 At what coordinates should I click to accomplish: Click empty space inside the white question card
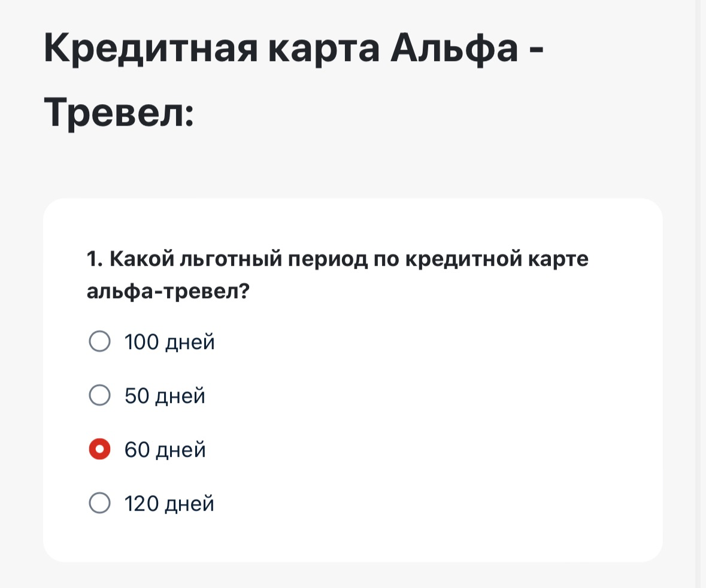tap(449, 419)
